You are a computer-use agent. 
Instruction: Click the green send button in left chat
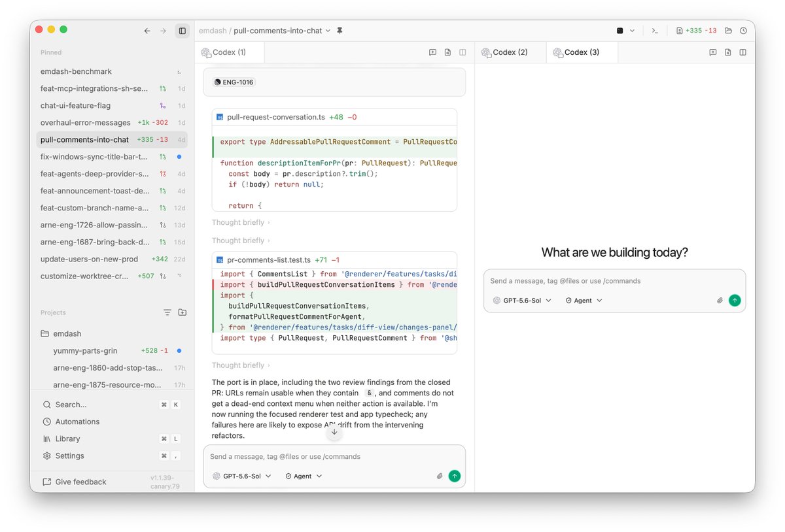tap(455, 476)
